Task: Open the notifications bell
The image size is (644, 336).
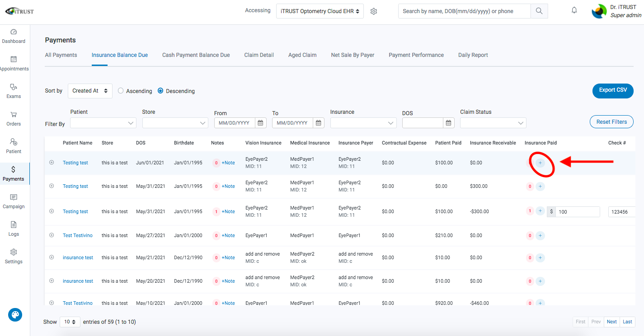Action: coord(574,10)
